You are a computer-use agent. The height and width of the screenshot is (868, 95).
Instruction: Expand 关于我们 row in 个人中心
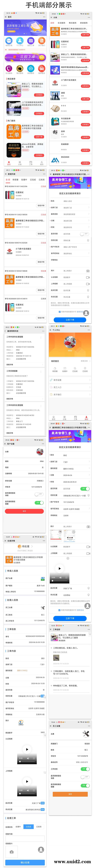(70, 395)
